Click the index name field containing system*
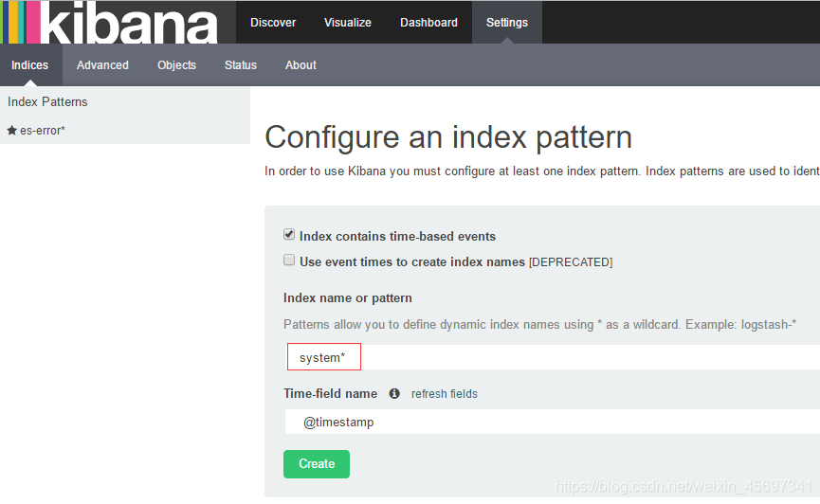The image size is (820, 504). pos(553,357)
